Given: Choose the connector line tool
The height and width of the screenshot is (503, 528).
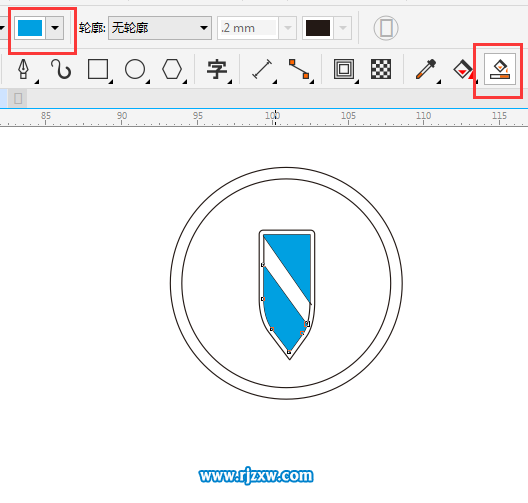Looking at the screenshot, I should pos(299,69).
